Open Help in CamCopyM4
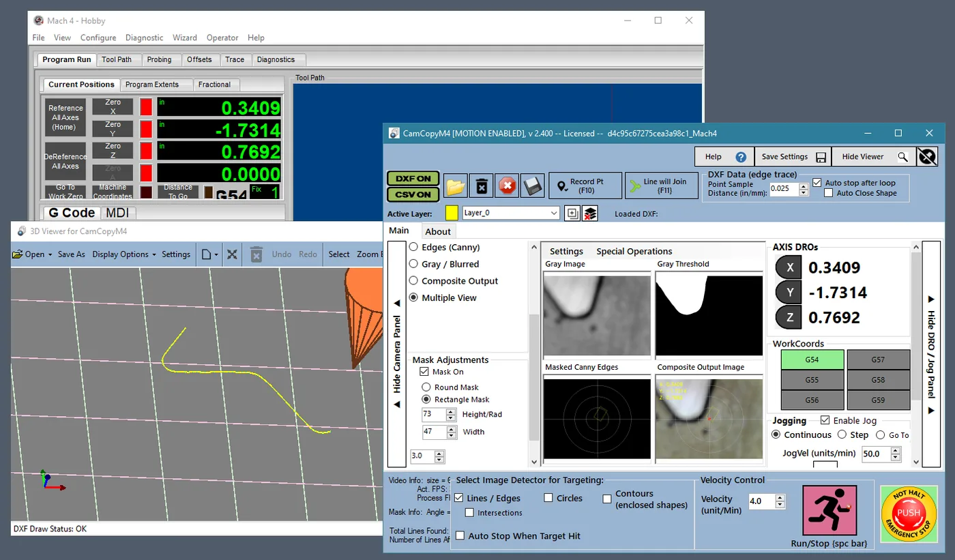This screenshot has width=955, height=560. coord(724,157)
